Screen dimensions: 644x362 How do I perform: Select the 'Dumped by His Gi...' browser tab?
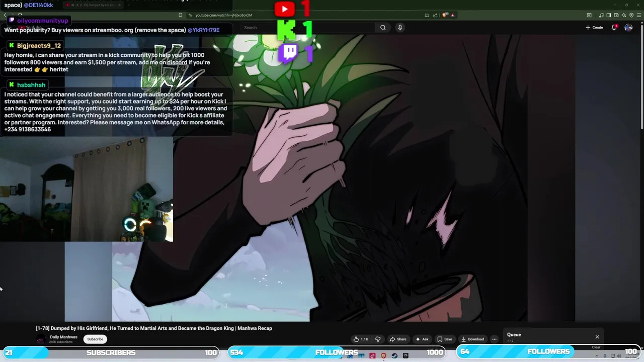93,5
